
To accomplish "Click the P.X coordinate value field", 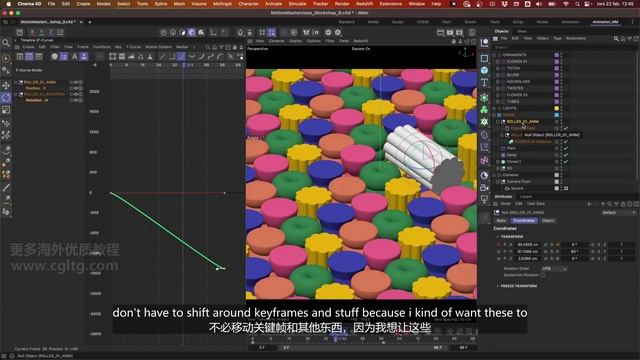I will tap(528, 244).
